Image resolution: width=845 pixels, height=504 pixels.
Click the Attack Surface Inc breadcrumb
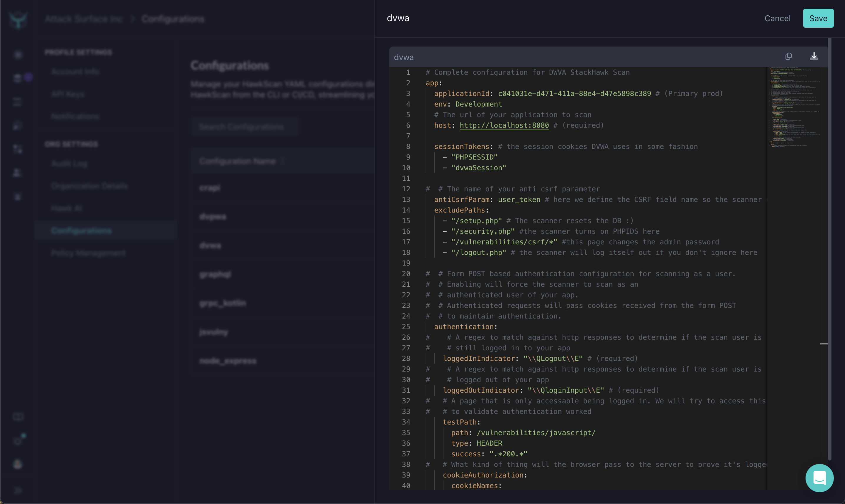[84, 19]
